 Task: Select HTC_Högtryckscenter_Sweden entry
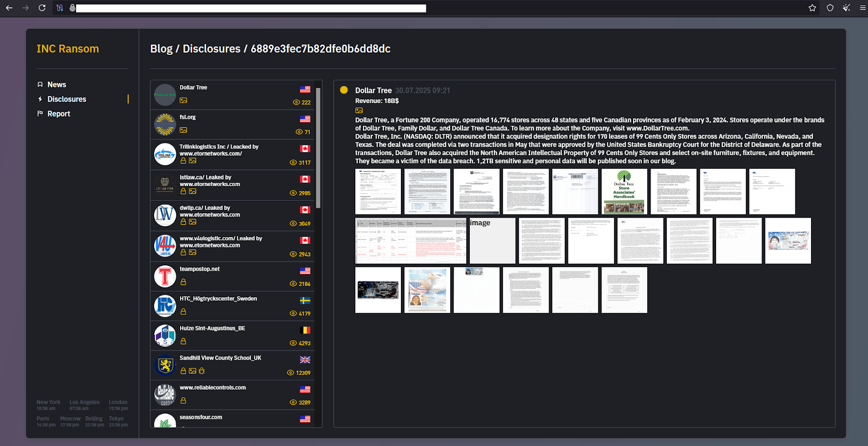232,306
